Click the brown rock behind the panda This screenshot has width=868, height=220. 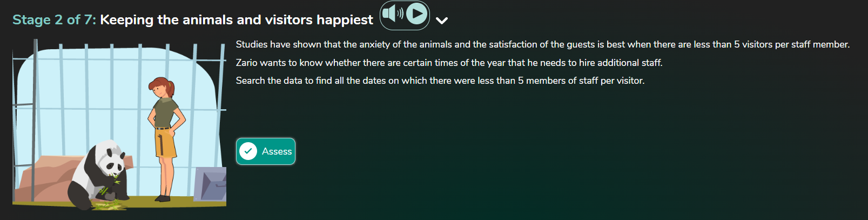coord(49,173)
